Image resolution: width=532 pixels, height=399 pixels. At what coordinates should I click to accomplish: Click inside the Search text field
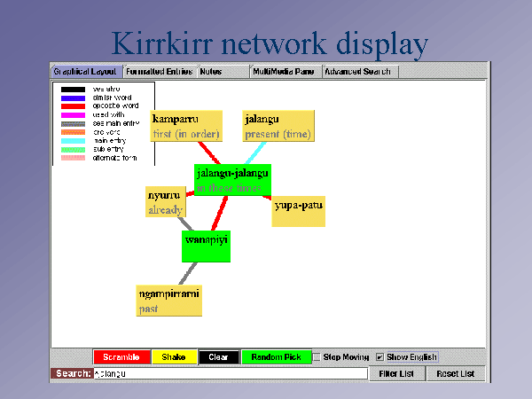point(230,374)
